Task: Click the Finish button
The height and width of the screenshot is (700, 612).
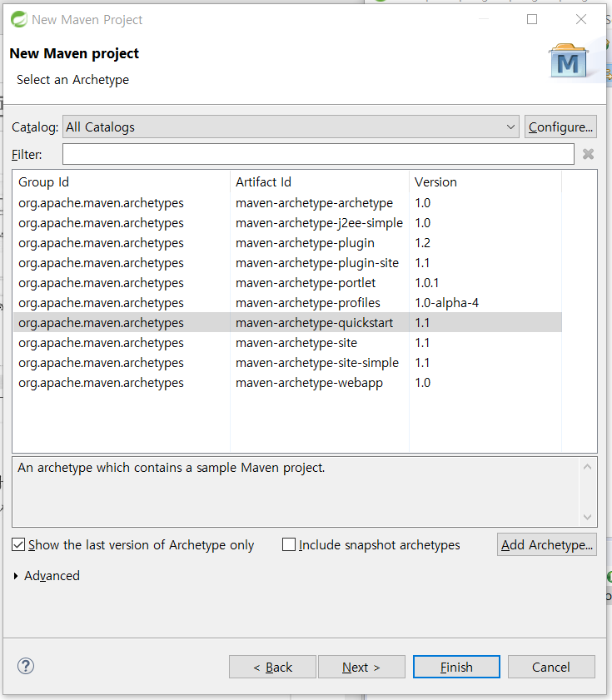Action: [456, 667]
